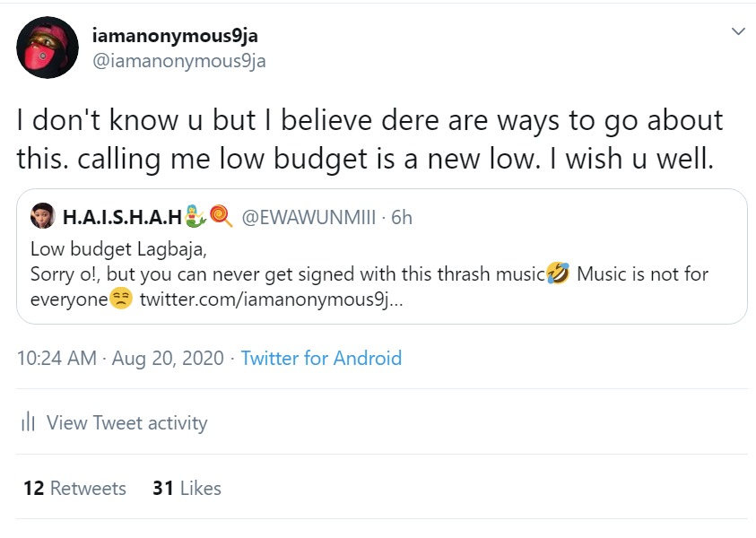Open H.A.I.S.H.A.H display name in quoted tweet
This screenshot has width=756, height=538.
click(123, 217)
